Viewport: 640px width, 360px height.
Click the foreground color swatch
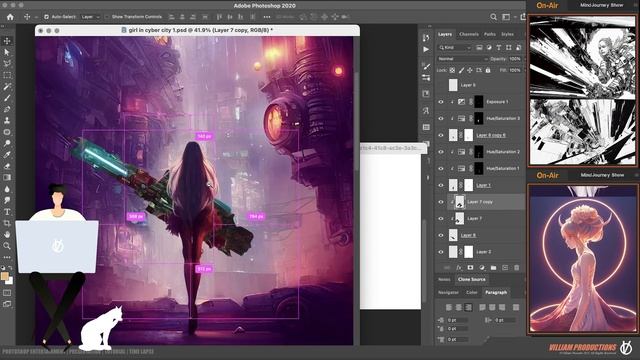click(x=5, y=276)
